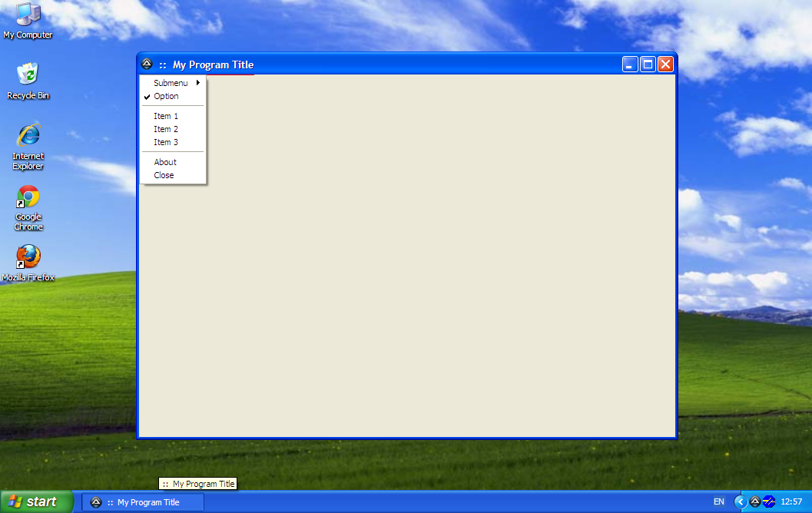Maximize the My Program Title window

click(648, 65)
